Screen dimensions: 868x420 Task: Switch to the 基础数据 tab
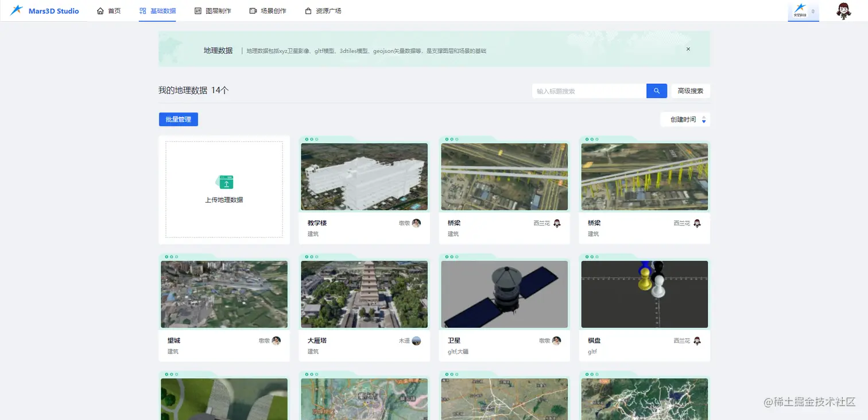(x=157, y=11)
